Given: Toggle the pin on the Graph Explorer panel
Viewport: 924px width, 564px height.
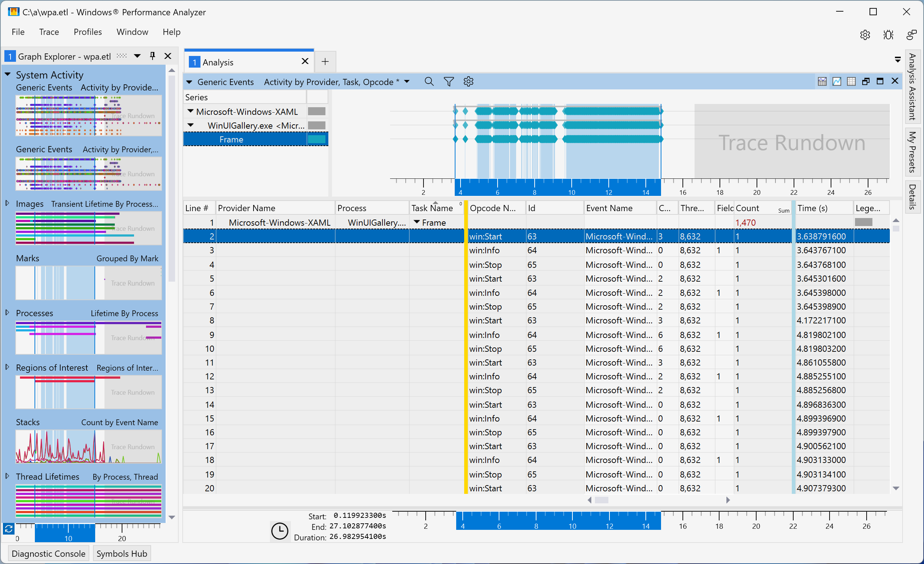Looking at the screenshot, I should 152,56.
